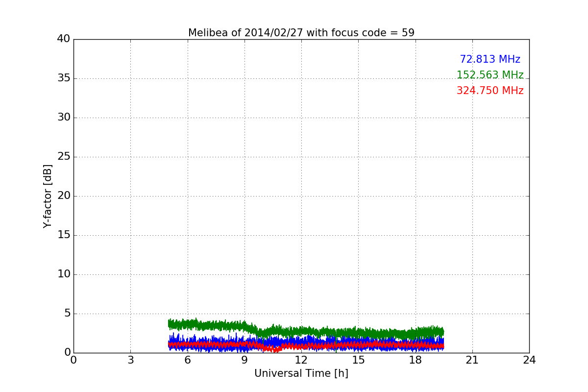Click the "Y-factor [dB]" axis label
Screen dimensions: 588x392
(48, 196)
